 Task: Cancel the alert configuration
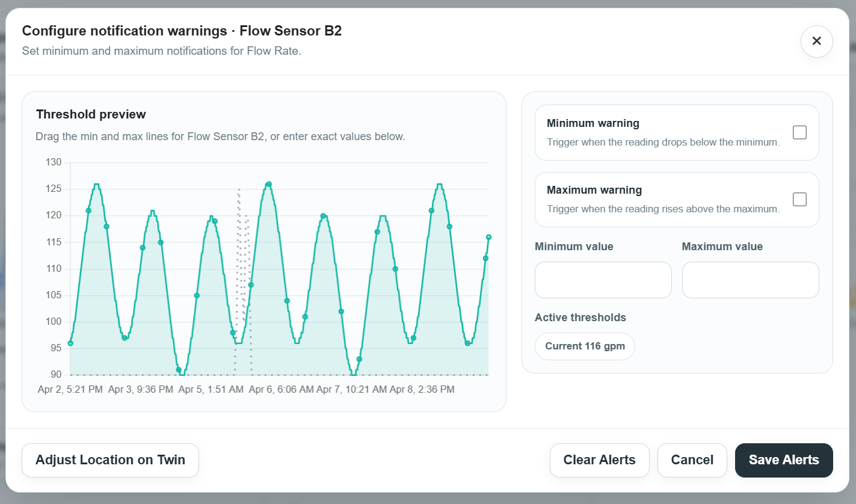(692, 460)
